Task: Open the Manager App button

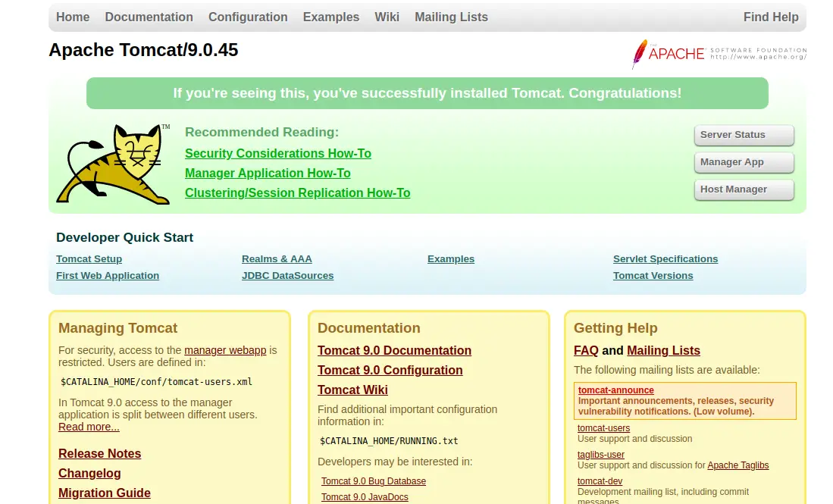Action: tap(744, 162)
